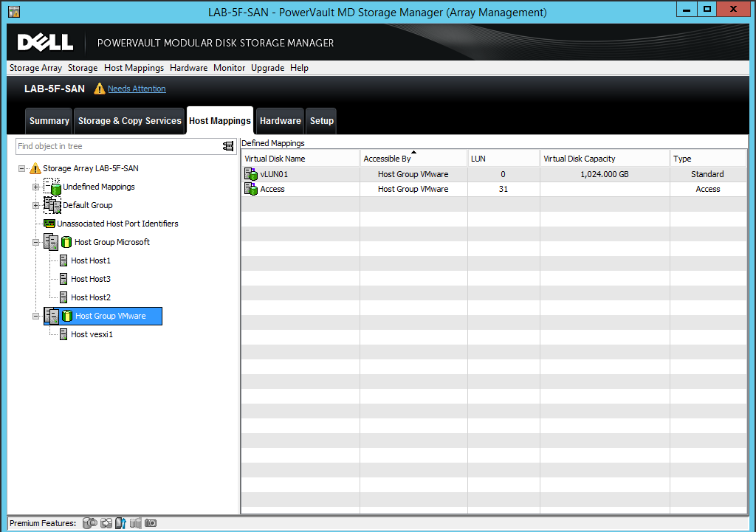Click the application icon in the title bar

coord(14,12)
